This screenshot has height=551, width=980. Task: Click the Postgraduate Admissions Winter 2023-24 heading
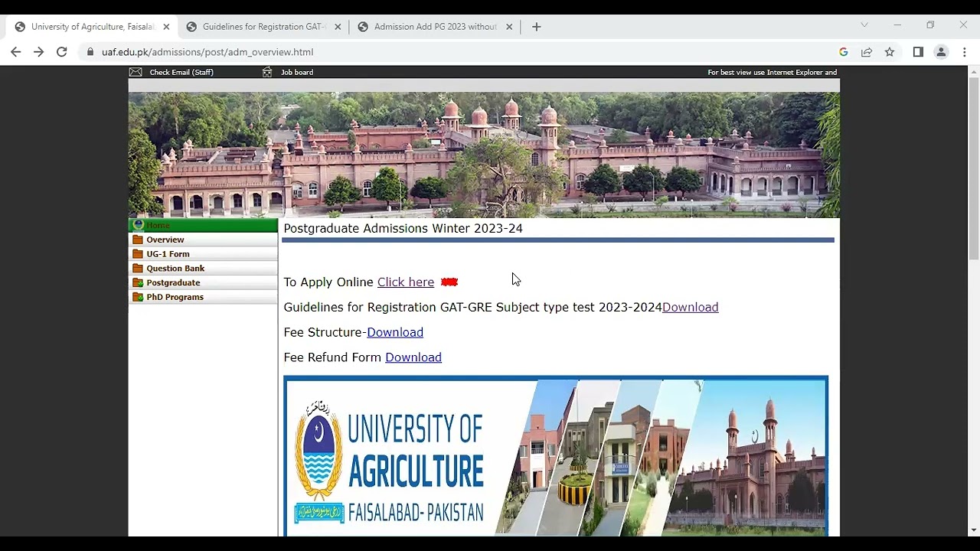pyautogui.click(x=403, y=228)
